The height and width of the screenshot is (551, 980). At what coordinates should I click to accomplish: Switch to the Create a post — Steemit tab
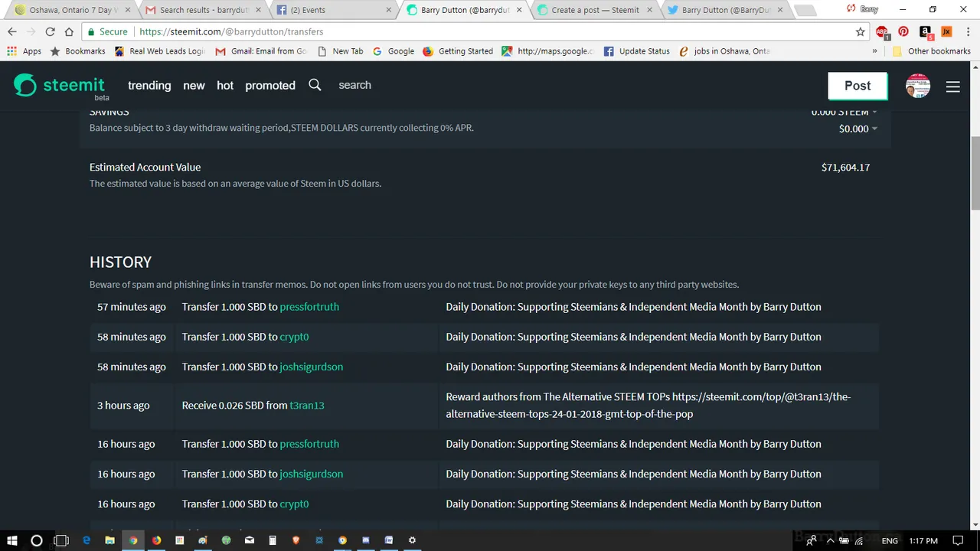pyautogui.click(x=595, y=10)
